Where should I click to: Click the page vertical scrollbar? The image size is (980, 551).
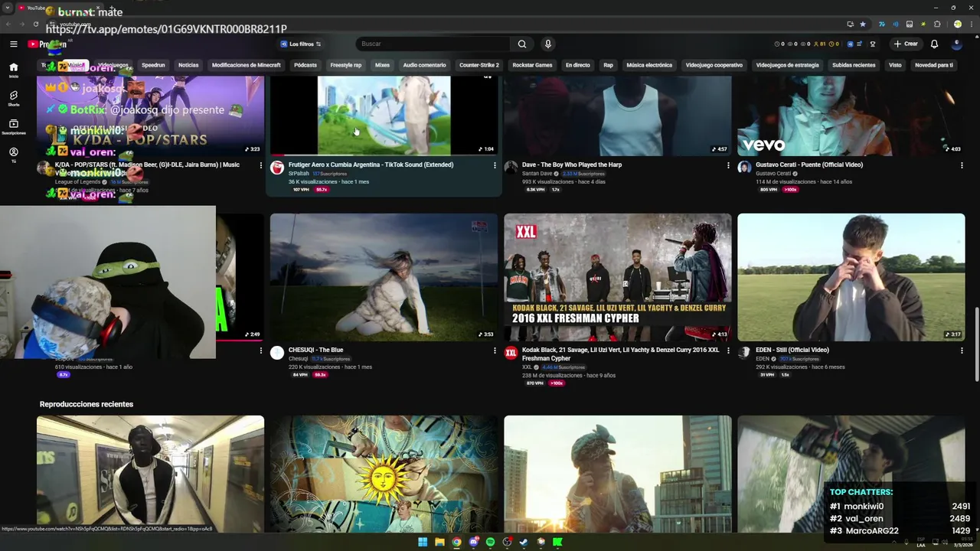(976, 344)
